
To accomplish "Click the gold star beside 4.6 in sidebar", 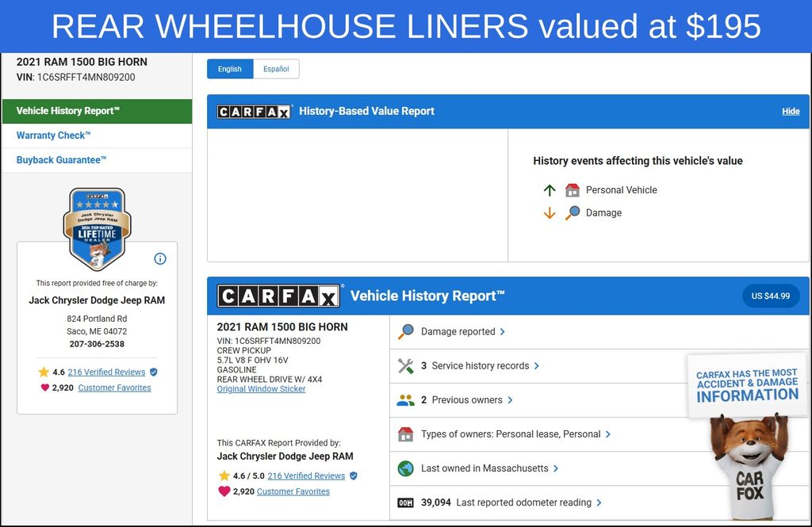I will point(44,372).
